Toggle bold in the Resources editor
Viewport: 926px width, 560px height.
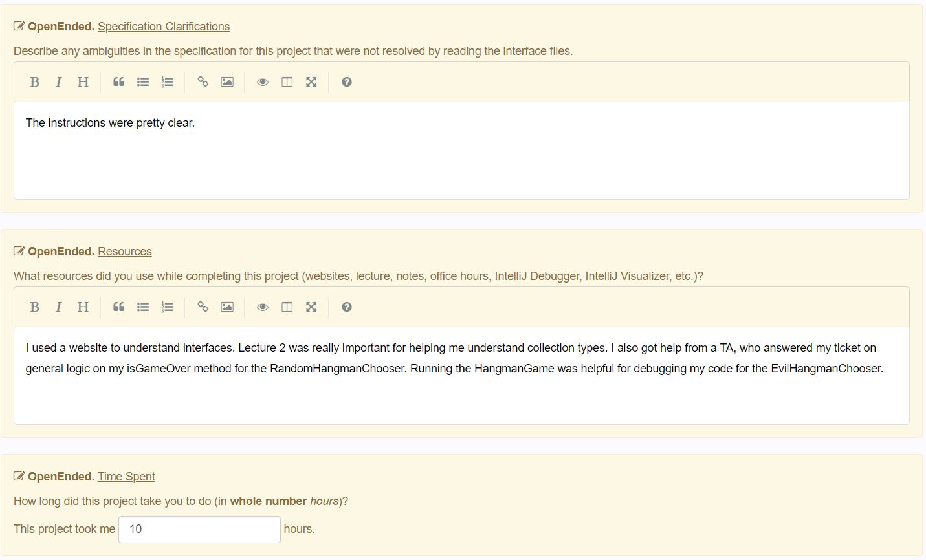35,307
